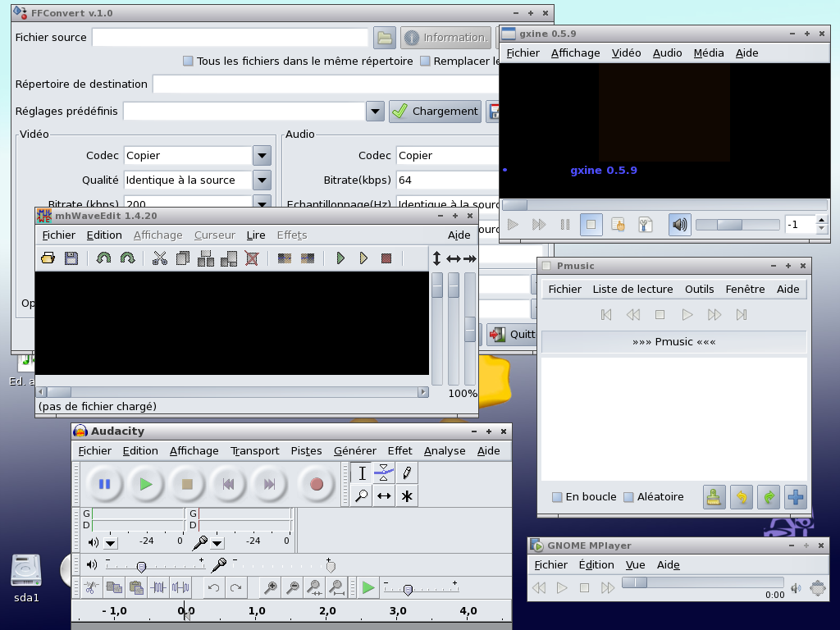Play selection in mhWaveEdit (yellow triangle)
The width and height of the screenshot is (840, 630).
(363, 258)
